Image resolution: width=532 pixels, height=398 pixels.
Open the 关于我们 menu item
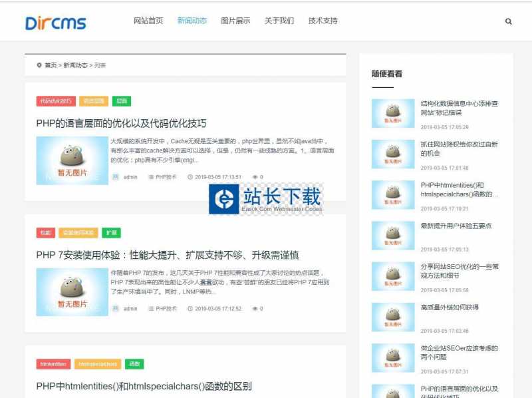[x=279, y=21]
